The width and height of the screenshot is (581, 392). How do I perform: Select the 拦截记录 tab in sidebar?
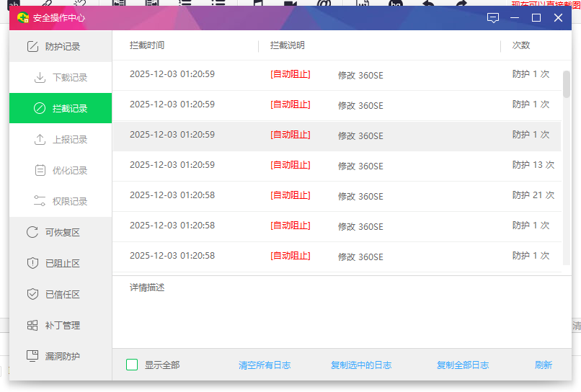coord(61,109)
